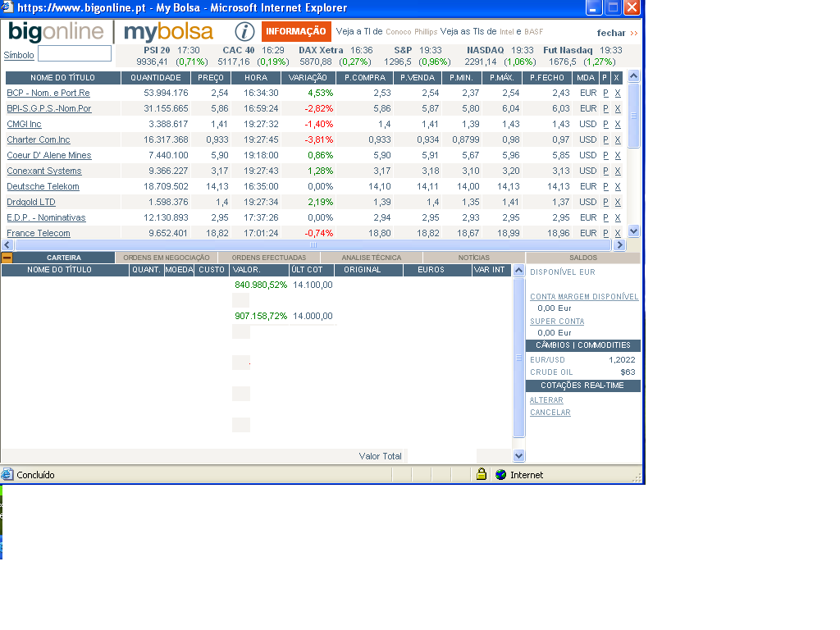Click ALTERAR real-time quotes link

pos(546,400)
